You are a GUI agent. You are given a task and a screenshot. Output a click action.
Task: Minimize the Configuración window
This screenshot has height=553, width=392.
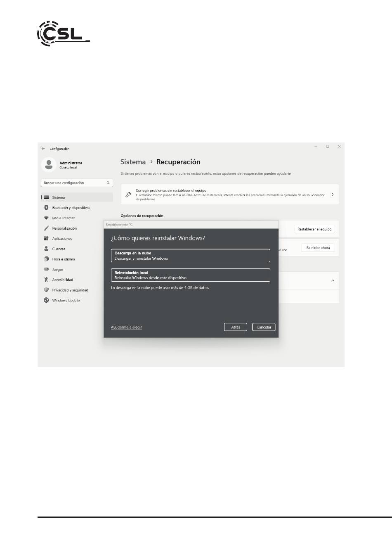[316, 147]
